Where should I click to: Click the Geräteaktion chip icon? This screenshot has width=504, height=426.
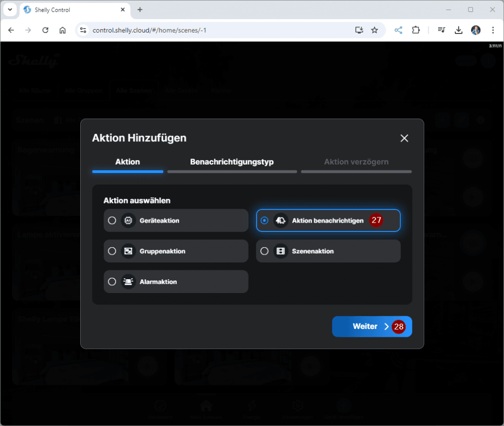pyautogui.click(x=128, y=221)
